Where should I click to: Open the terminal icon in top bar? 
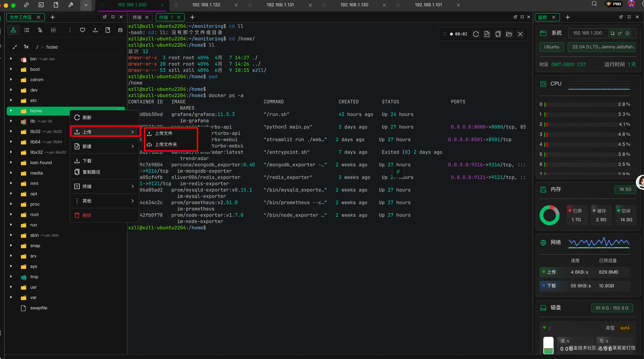coord(41,5)
